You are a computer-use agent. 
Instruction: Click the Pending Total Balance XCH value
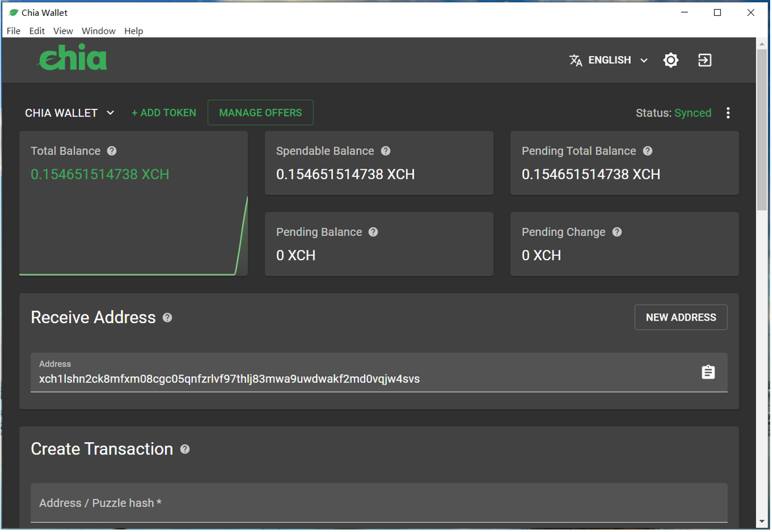[591, 174]
